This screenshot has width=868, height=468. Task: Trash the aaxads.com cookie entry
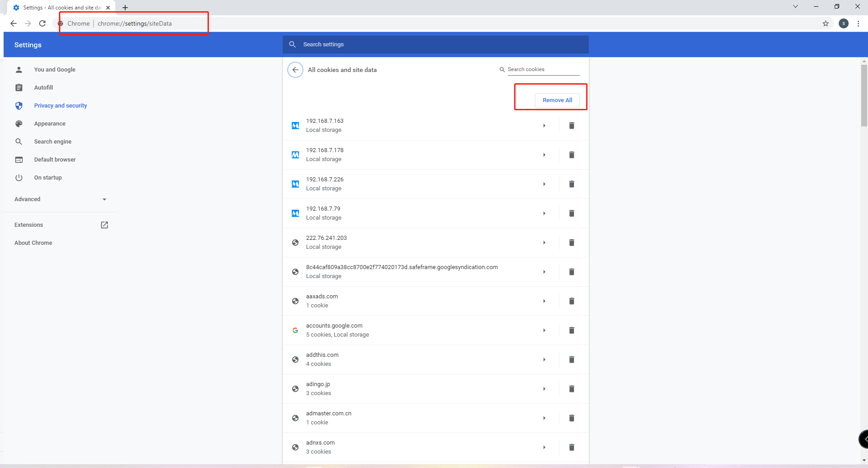[x=571, y=301]
